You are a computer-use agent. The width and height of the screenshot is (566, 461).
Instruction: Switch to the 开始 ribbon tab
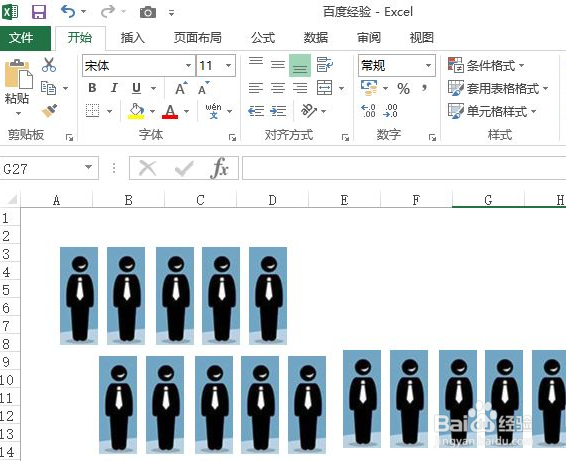[x=80, y=38]
